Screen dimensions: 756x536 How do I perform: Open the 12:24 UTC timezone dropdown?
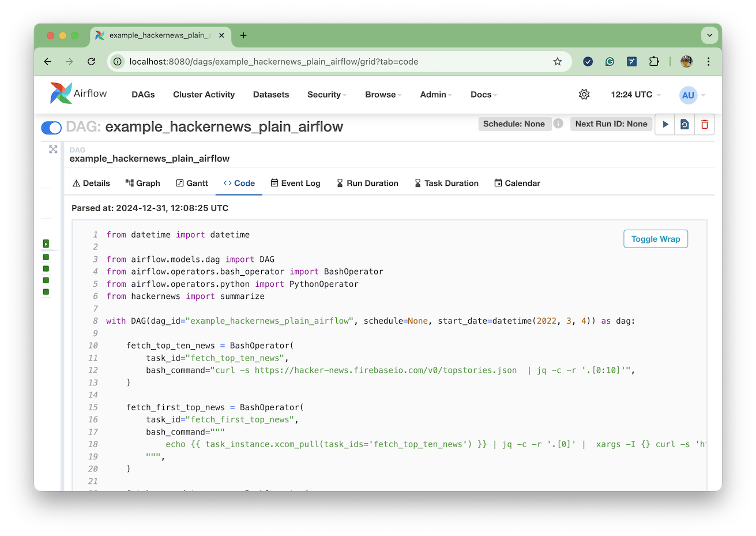[635, 95]
